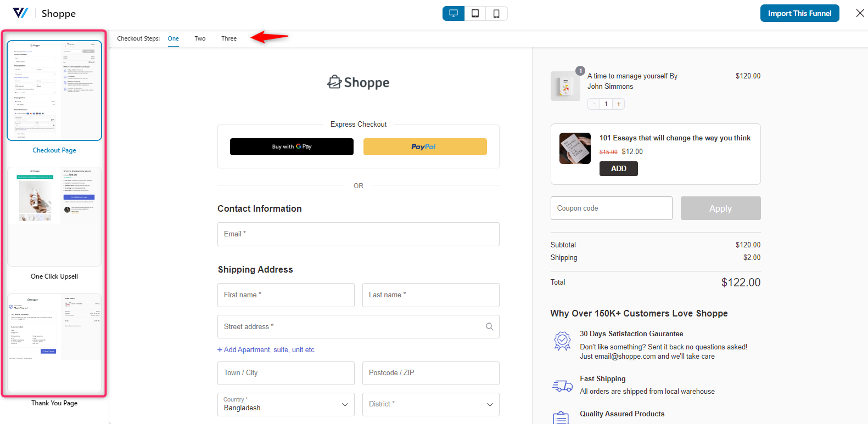Image resolution: width=868 pixels, height=424 pixels.
Task: Click the Shoppe store logo
Action: point(359,82)
